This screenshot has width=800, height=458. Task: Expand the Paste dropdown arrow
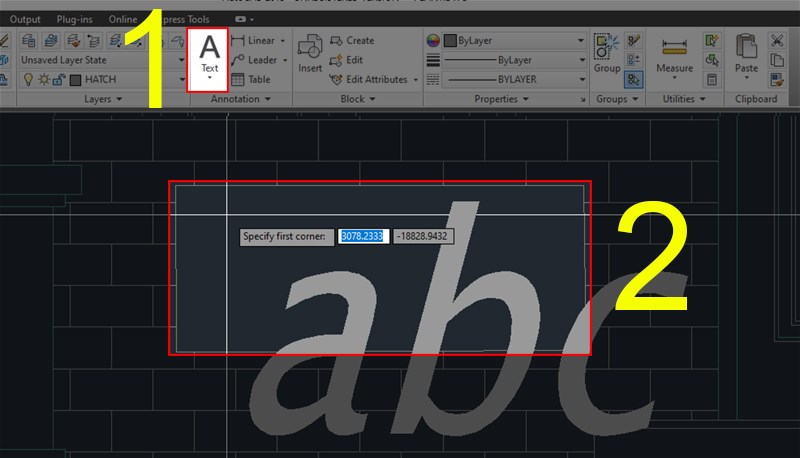[x=746, y=78]
